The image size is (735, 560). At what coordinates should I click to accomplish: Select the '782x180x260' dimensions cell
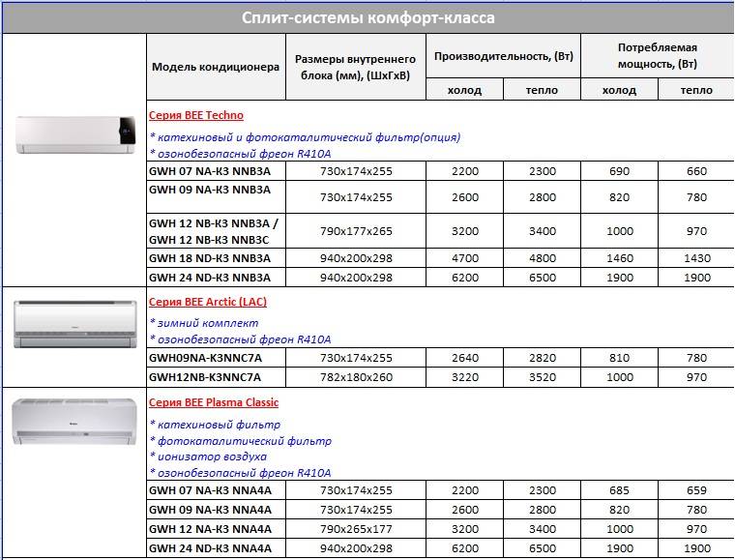click(356, 377)
